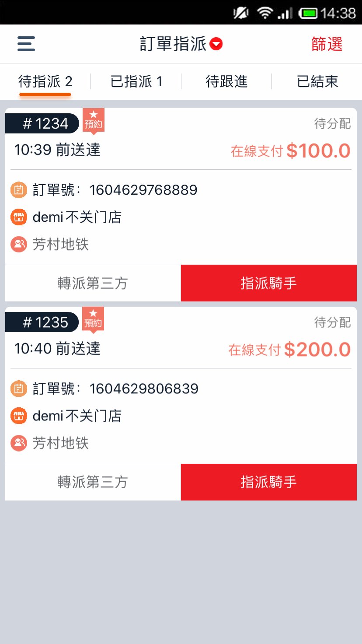The width and height of the screenshot is (362, 644).
Task: Tap the 篩選 filter button
Action: click(327, 44)
